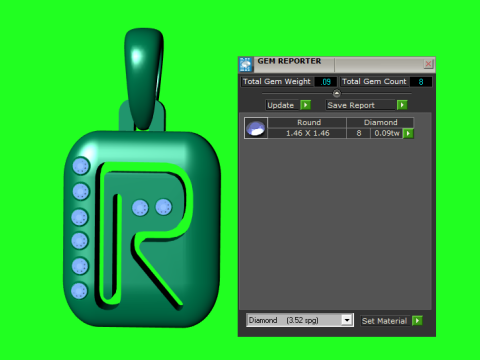Screen dimensions: 480x360
Task: Click the Total Gem Weight label
Action: click(277, 82)
